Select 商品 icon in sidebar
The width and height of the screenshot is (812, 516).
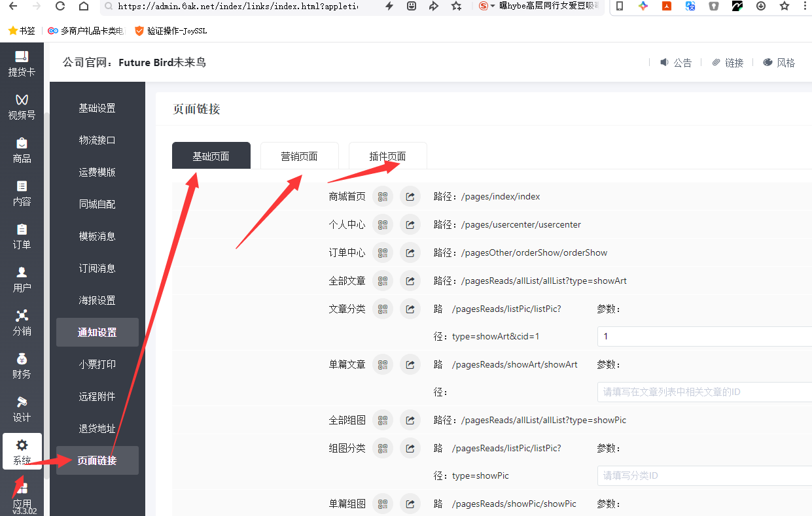pos(22,150)
